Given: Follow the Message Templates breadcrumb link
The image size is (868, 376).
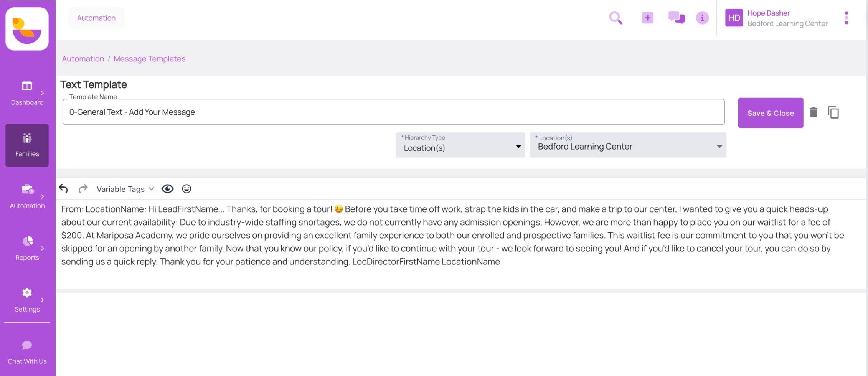Looking at the screenshot, I should point(149,59).
